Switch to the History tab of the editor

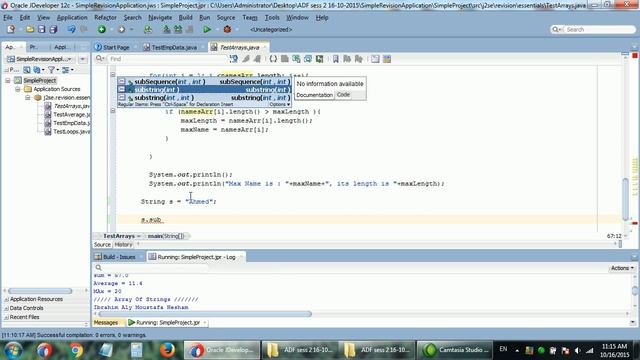[x=123, y=244]
